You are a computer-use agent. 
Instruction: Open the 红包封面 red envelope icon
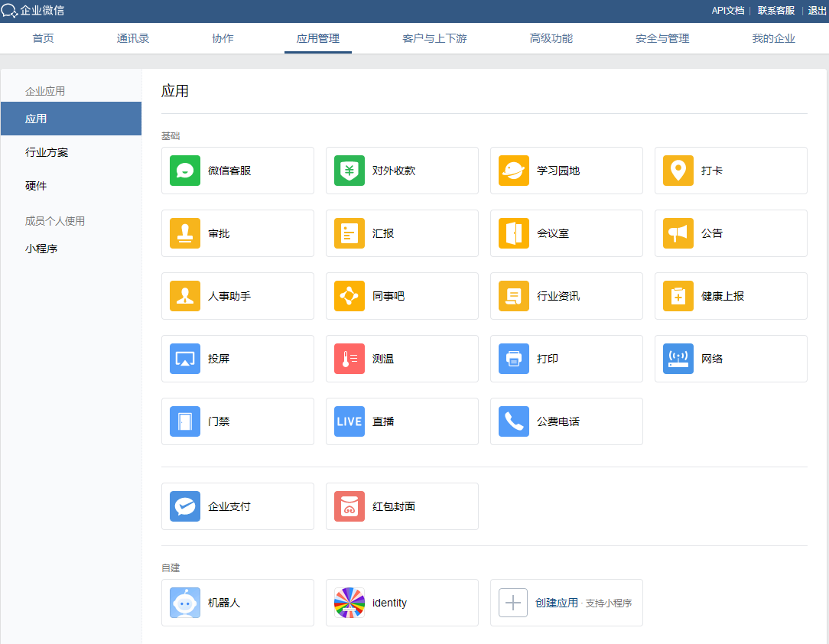[x=349, y=506]
